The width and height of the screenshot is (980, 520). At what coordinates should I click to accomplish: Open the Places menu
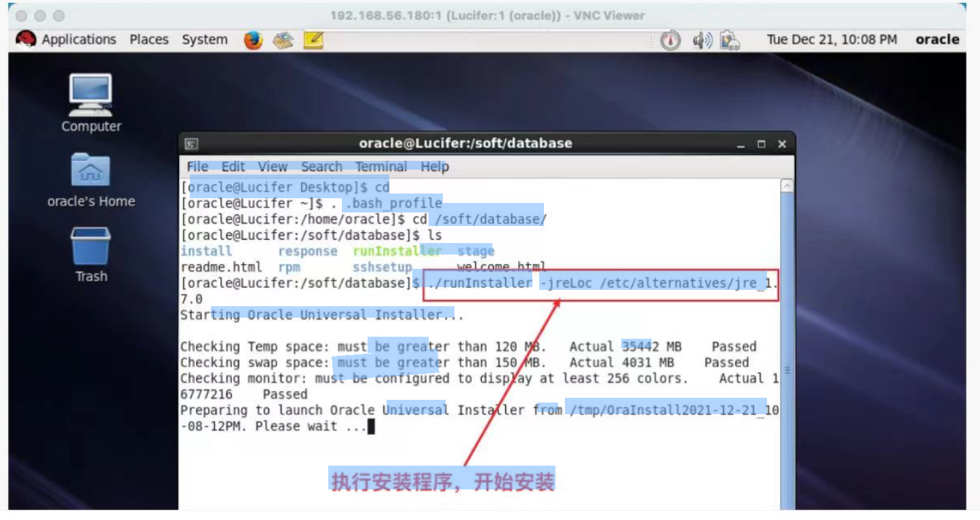click(149, 39)
